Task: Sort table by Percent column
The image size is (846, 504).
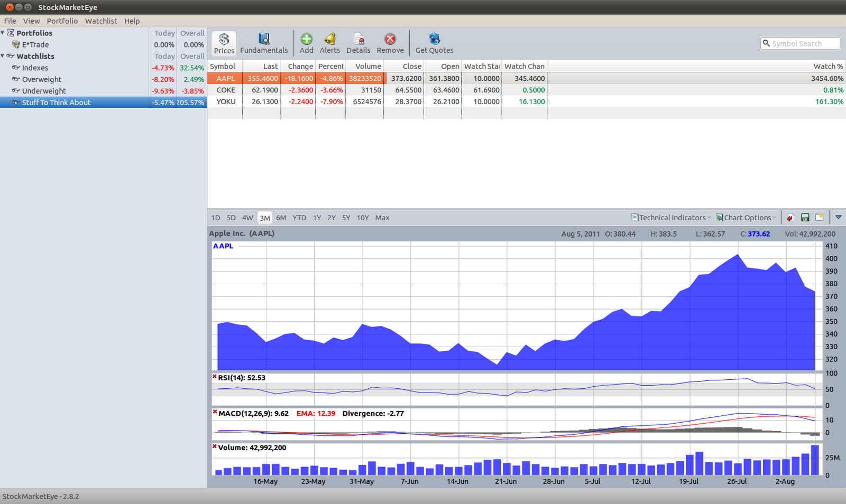Action: point(331,66)
